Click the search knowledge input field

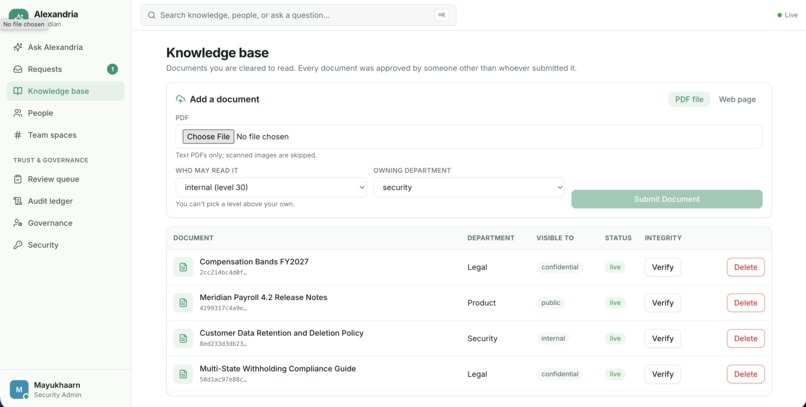point(298,15)
